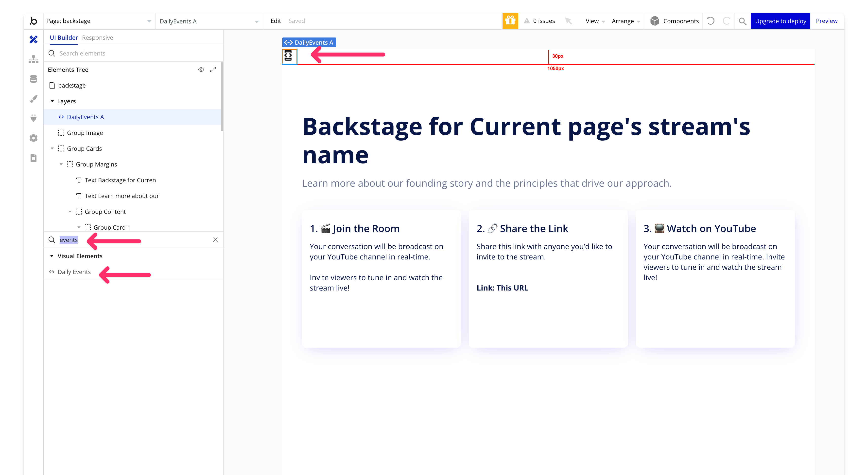The width and height of the screenshot is (868, 475).
Task: Open the search magnifier in top bar
Action: pos(742,21)
